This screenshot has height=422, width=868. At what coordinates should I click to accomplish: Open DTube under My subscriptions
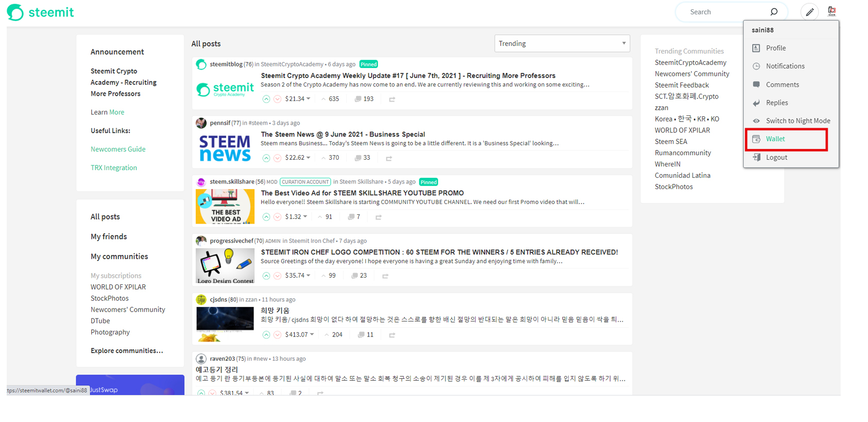tap(101, 321)
